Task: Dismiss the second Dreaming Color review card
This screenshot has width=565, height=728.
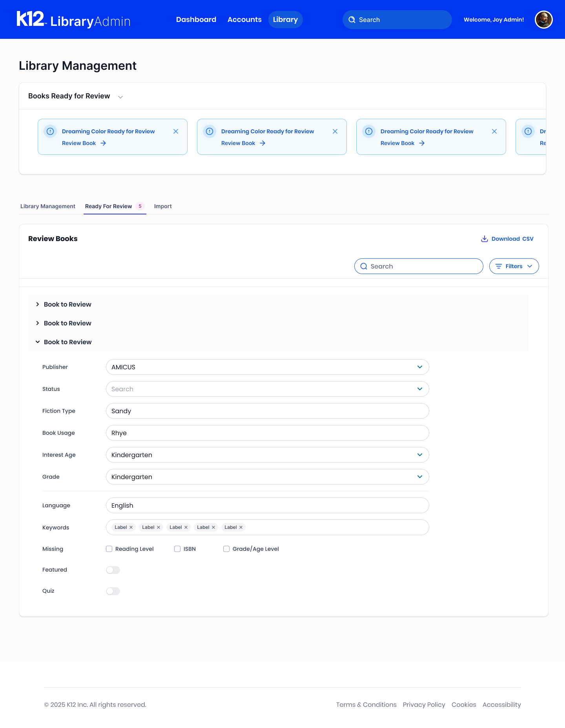Action: tap(335, 131)
